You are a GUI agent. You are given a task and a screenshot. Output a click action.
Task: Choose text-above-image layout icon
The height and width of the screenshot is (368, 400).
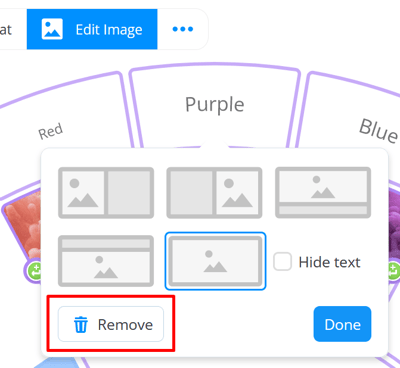point(106,261)
